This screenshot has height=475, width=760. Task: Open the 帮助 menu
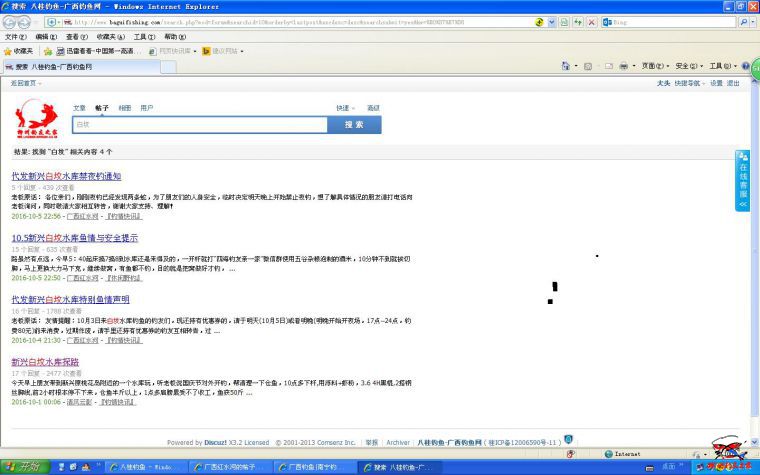tap(175, 37)
